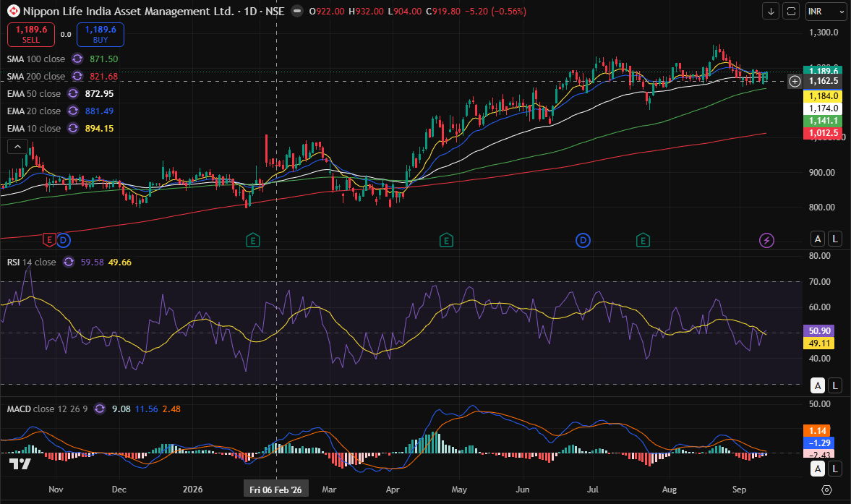Collapse the indicator legend with the chevron
Viewport: 851px width, 504px height.
[17, 147]
